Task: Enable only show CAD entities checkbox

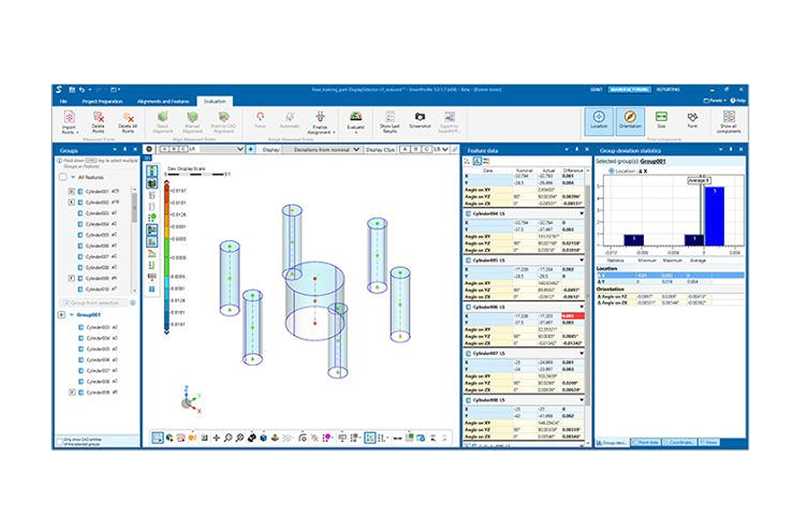Action: pyautogui.click(x=60, y=440)
